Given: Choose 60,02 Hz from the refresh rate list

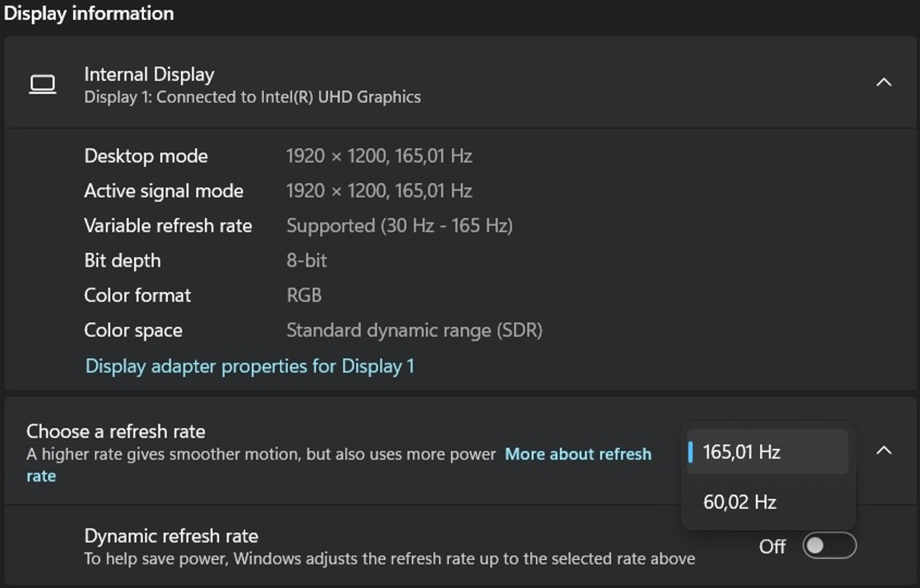Looking at the screenshot, I should click(x=739, y=502).
